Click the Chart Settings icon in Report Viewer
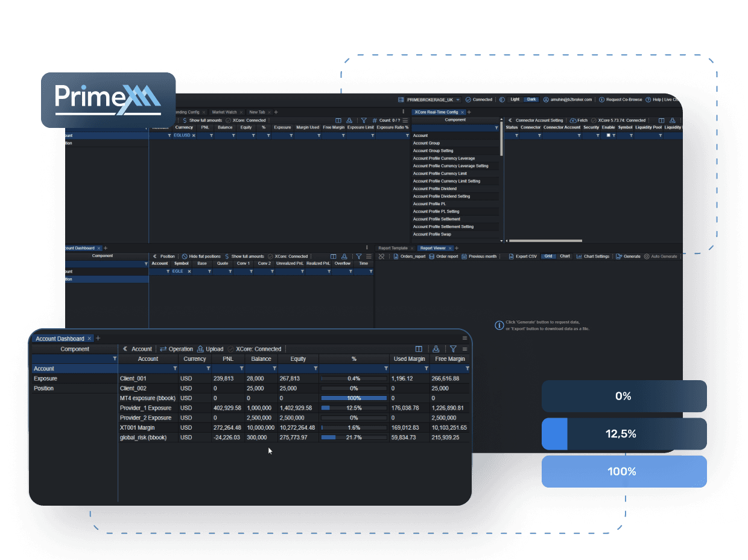Screen dimensions: 748x560 point(579,256)
